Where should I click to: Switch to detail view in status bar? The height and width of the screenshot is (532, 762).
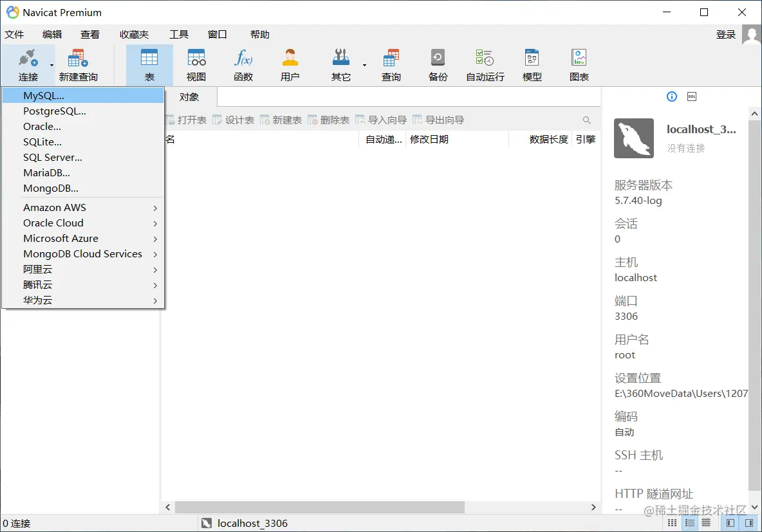pyautogui.click(x=689, y=523)
